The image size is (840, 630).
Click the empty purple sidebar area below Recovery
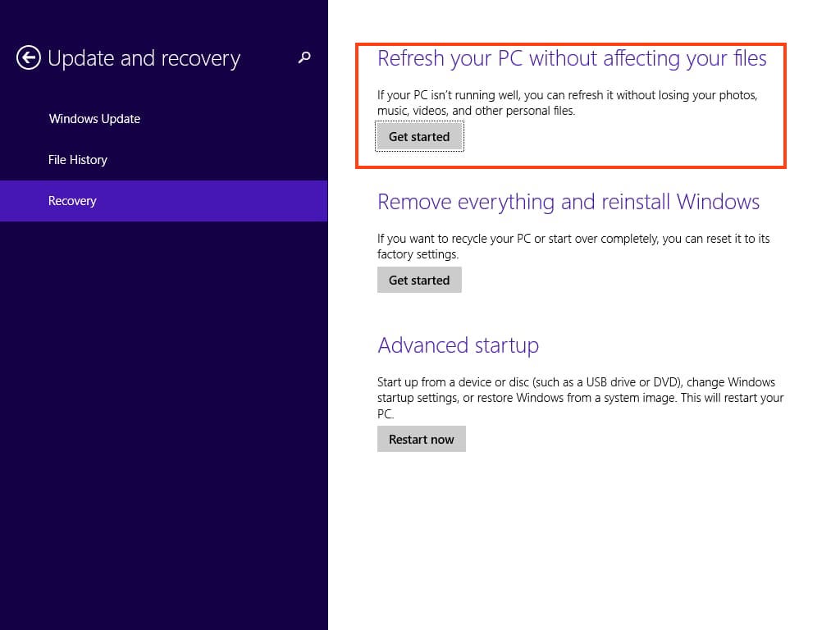[164, 410]
